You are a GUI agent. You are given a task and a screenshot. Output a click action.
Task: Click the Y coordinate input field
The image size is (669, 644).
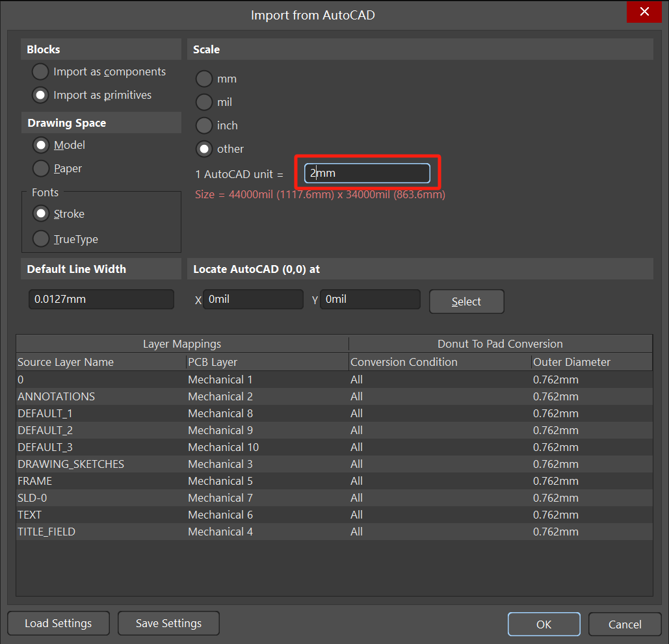pos(370,300)
